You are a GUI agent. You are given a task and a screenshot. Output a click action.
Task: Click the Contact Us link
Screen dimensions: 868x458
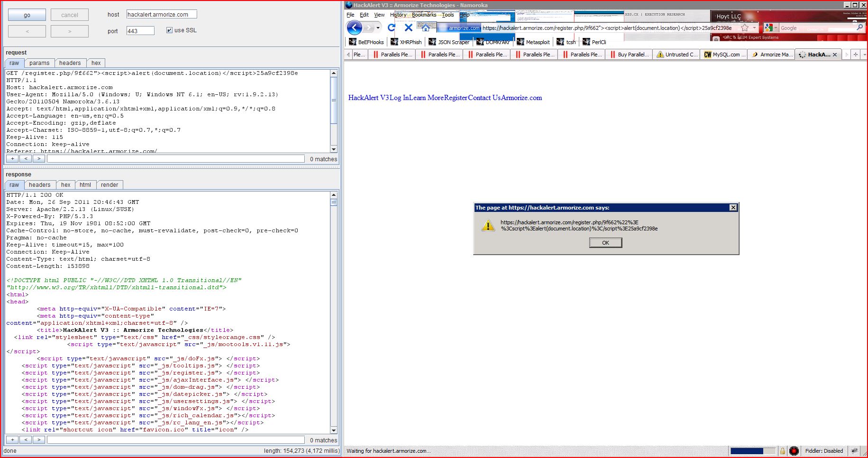point(484,98)
